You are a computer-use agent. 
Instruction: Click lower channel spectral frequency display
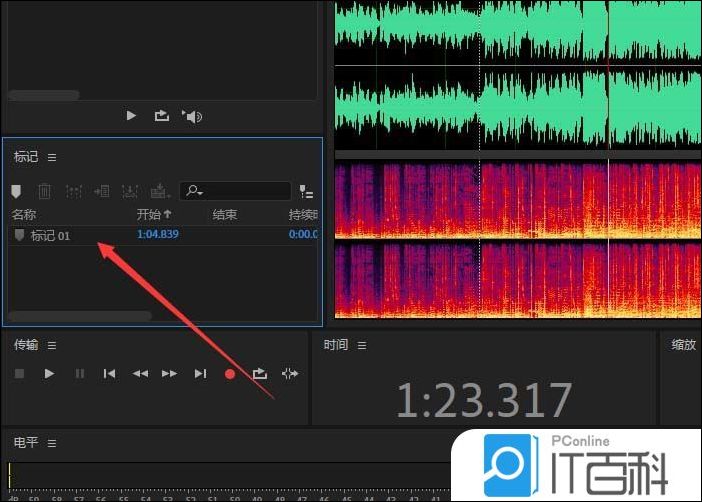tap(518, 279)
